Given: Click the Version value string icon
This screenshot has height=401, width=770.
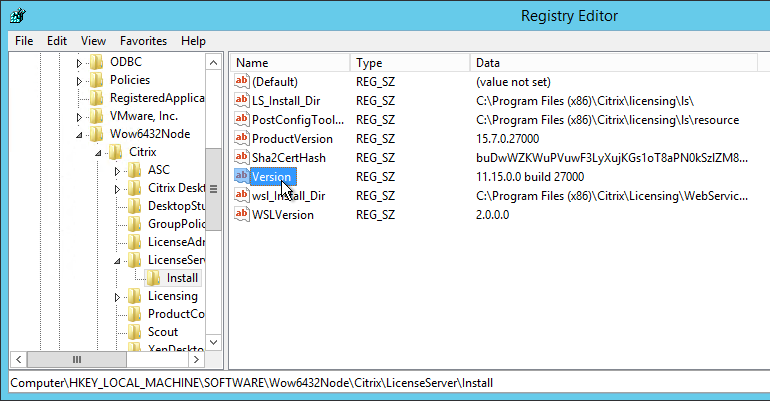Looking at the screenshot, I should (242, 176).
